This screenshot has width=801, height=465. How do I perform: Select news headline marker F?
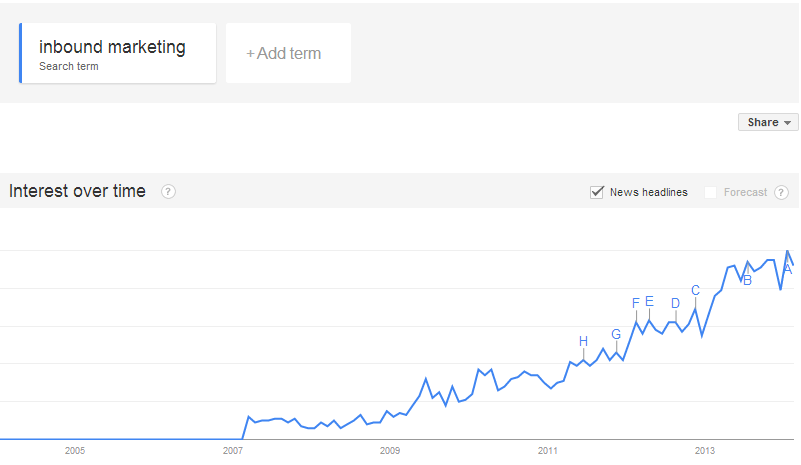[x=636, y=303]
